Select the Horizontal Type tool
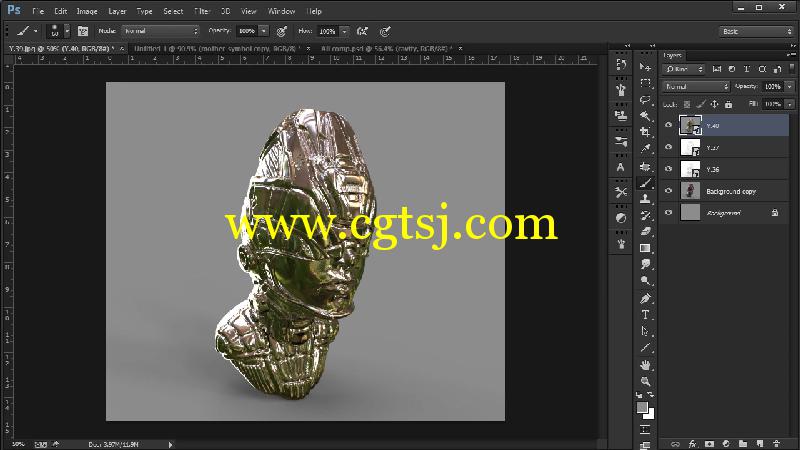 (645, 315)
